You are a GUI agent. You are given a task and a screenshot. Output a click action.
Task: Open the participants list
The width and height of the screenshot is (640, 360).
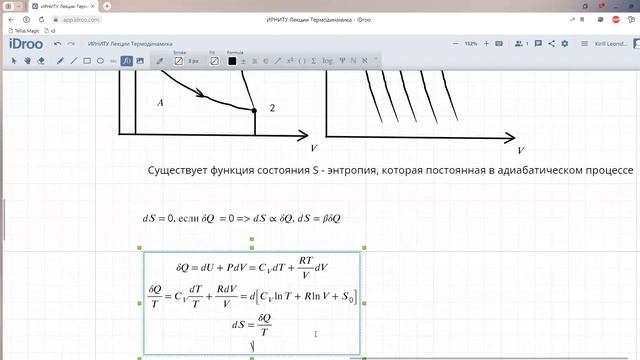[521, 43]
